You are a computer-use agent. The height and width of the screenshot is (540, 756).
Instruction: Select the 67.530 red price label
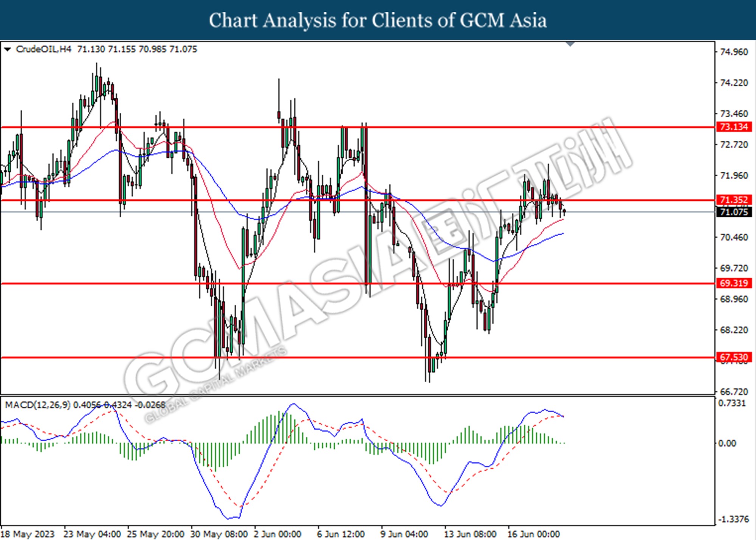[x=734, y=357]
